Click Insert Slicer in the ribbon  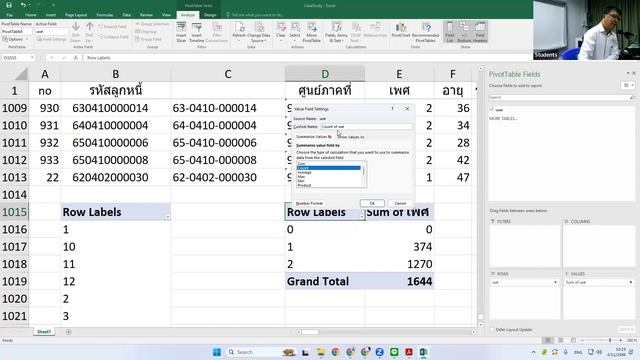(x=181, y=33)
